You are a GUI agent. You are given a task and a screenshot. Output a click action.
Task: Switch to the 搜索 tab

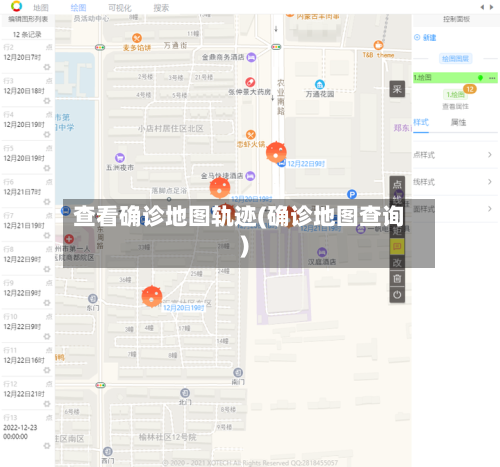161,7
